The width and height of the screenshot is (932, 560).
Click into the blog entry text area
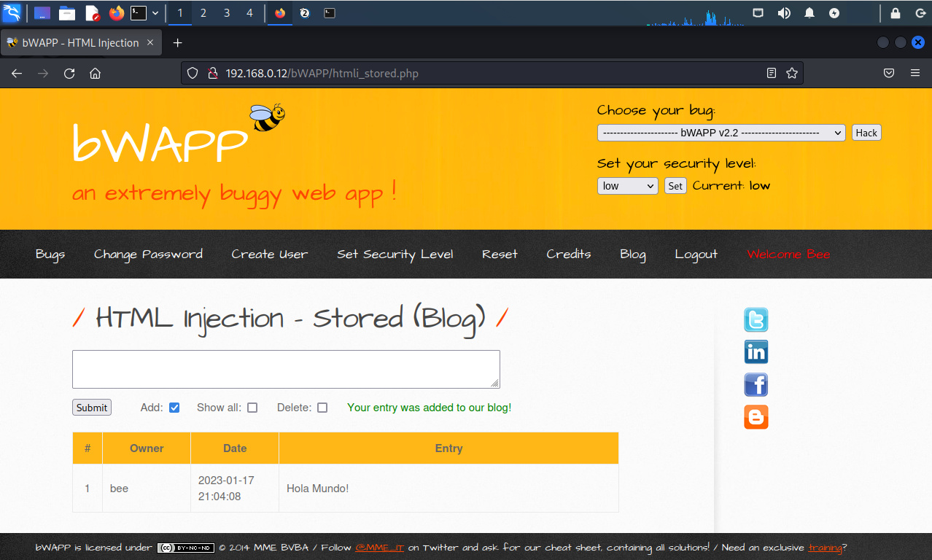tap(285, 369)
